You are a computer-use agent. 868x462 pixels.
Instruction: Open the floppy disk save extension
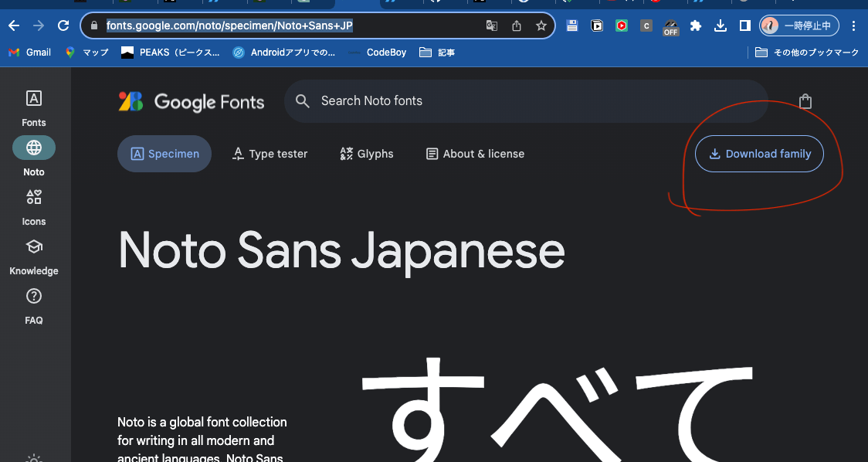tap(571, 25)
